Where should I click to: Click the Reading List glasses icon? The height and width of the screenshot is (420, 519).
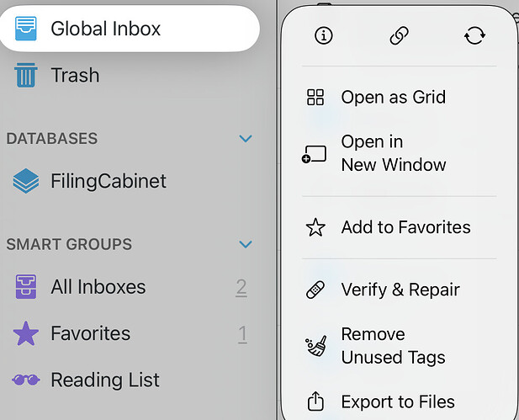pyautogui.click(x=26, y=380)
